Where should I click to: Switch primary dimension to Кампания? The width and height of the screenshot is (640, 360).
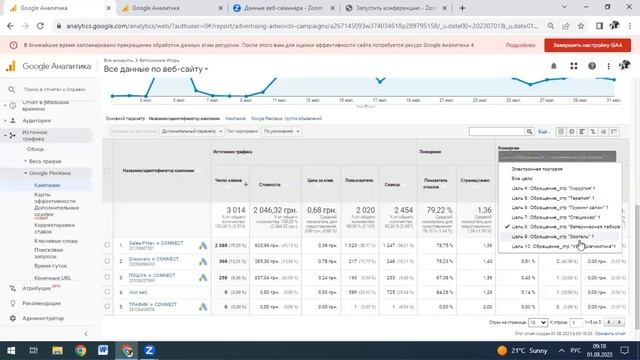point(236,119)
